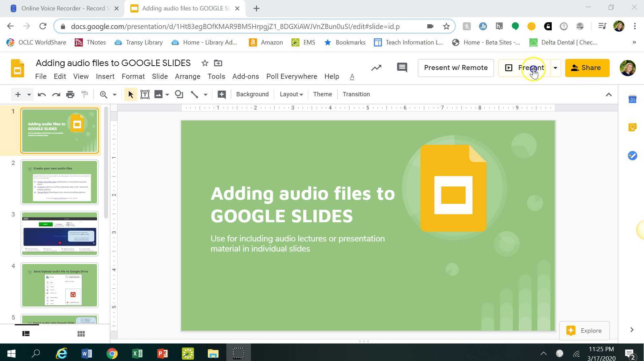The width and height of the screenshot is (644, 361).
Task: Switch to filmstrip view of slides
Action: (26, 333)
